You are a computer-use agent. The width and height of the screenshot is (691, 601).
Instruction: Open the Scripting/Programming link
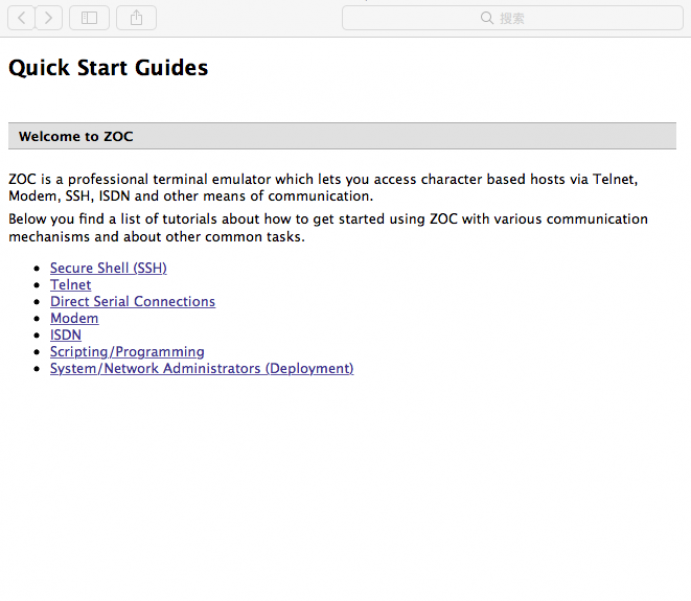pyautogui.click(x=127, y=352)
